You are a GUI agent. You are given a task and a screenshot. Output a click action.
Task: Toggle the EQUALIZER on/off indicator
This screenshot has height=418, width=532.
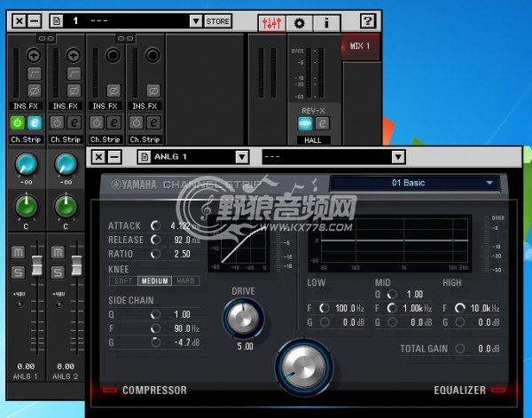click(x=497, y=390)
